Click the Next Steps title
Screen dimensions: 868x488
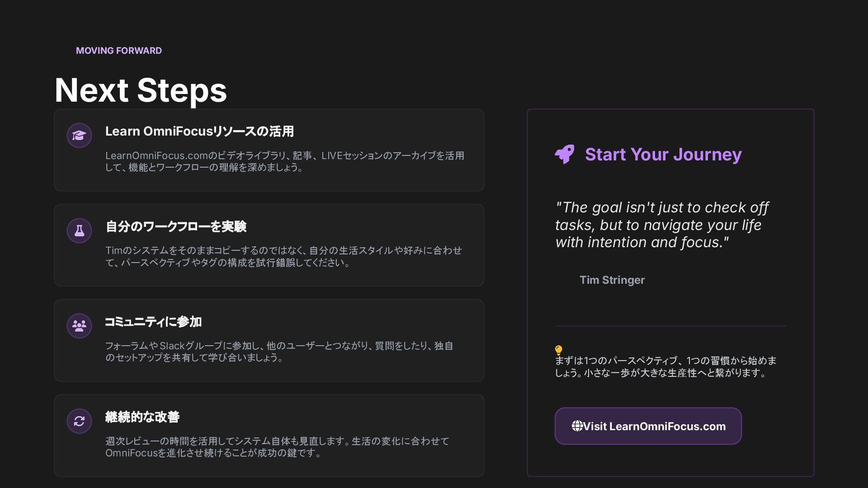tap(141, 90)
